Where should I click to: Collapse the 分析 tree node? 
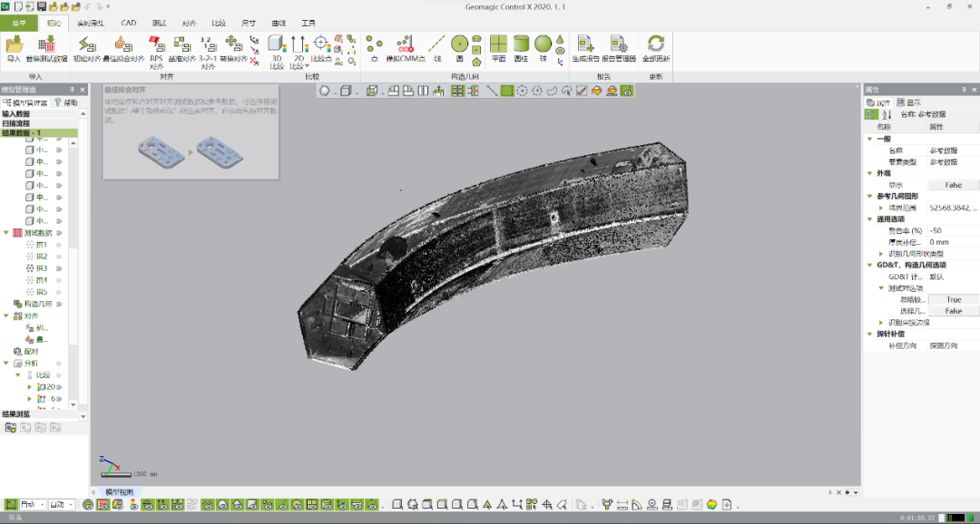click(6, 364)
